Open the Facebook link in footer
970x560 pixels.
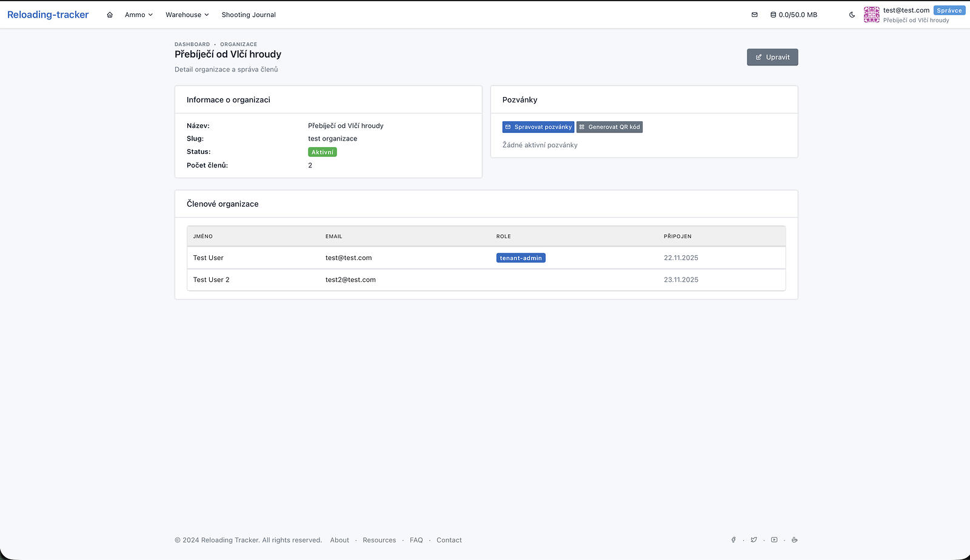[734, 540]
